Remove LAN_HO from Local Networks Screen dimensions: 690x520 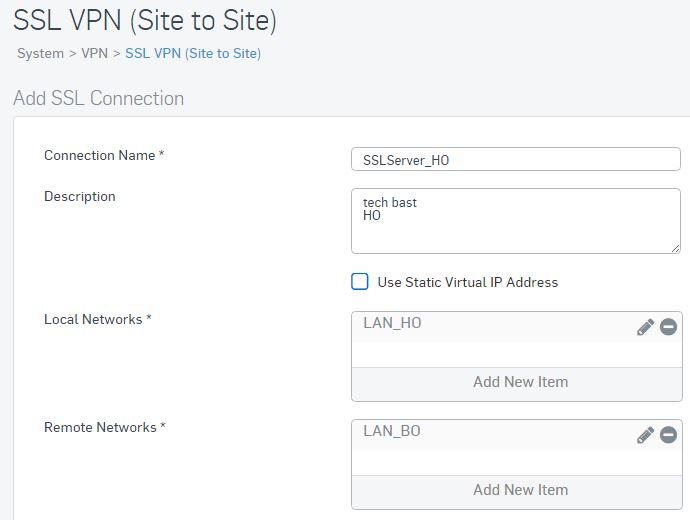[x=668, y=327]
